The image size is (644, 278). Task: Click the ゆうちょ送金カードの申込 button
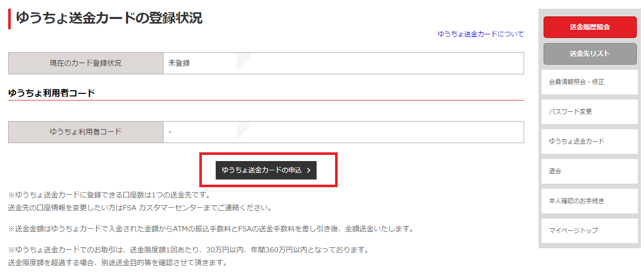point(266,170)
